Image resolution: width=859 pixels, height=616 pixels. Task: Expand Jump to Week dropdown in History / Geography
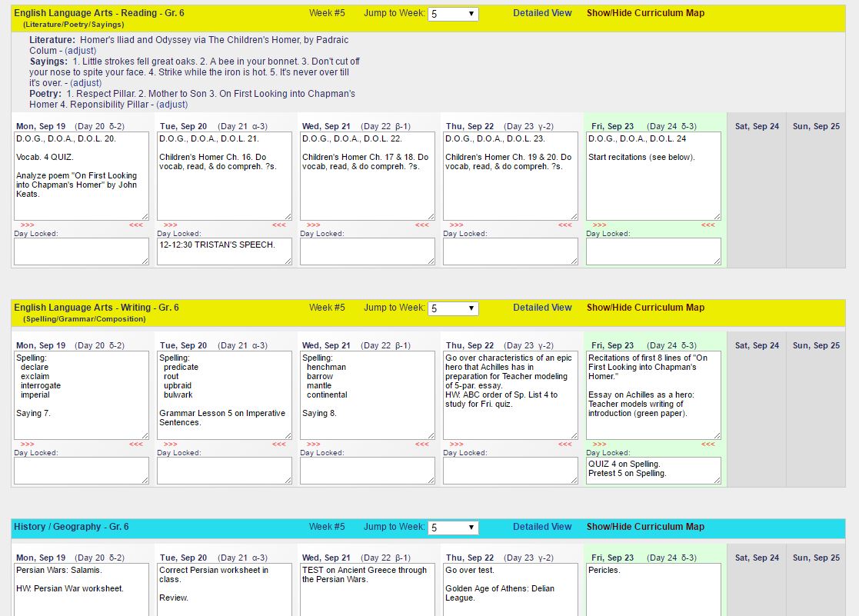[453, 528]
